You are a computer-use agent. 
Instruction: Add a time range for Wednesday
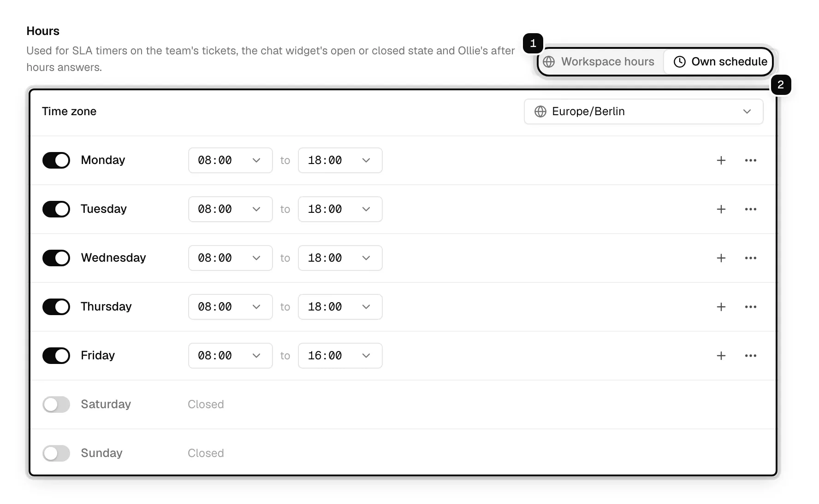pos(721,258)
